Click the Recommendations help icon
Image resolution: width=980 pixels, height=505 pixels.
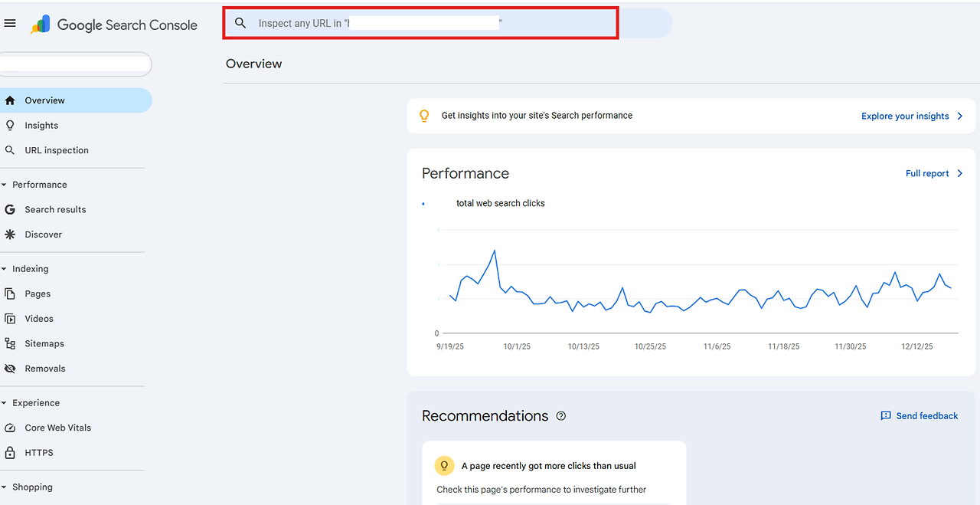click(x=561, y=416)
